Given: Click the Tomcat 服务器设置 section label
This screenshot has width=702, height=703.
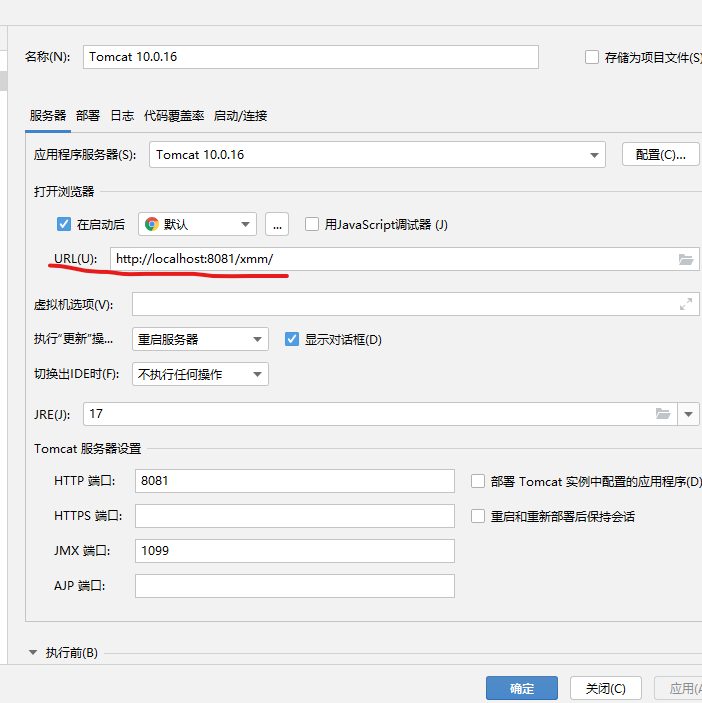Looking at the screenshot, I should click(87, 449).
